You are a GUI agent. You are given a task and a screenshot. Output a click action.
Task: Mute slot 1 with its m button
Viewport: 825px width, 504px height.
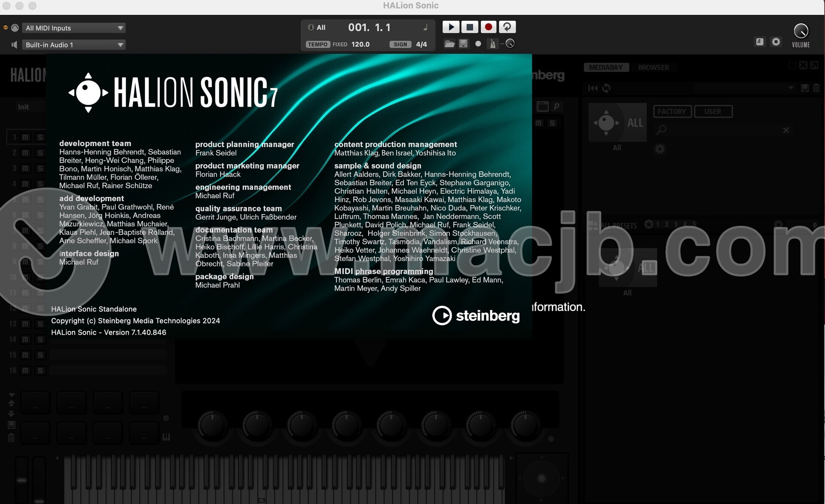pos(25,137)
